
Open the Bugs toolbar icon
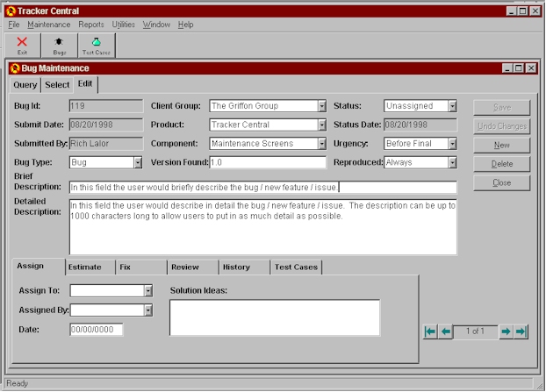coord(59,46)
